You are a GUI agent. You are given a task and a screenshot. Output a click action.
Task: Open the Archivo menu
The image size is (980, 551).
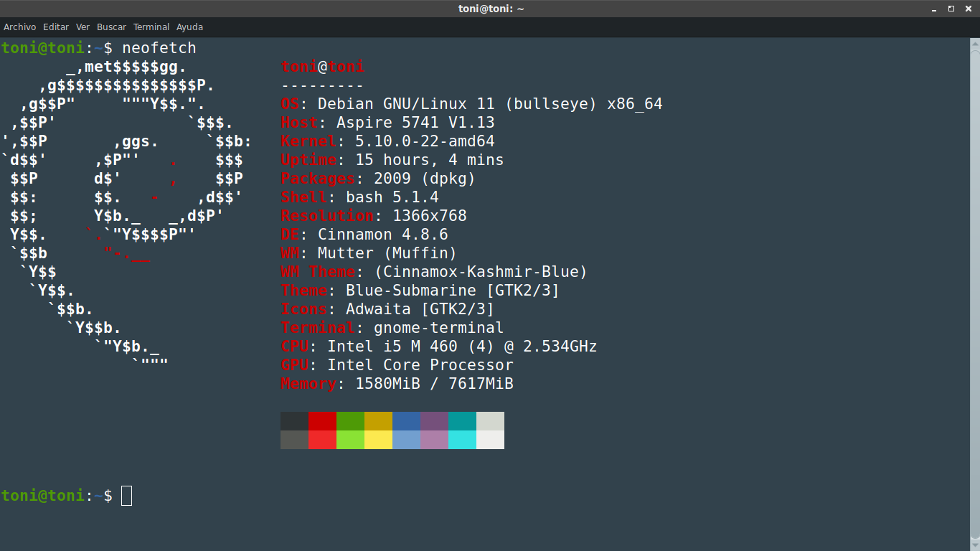tap(19, 27)
